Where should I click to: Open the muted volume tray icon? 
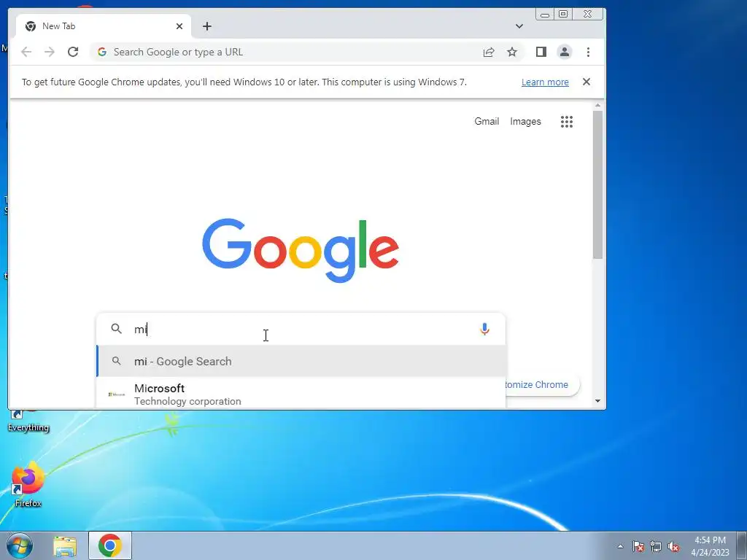click(673, 546)
